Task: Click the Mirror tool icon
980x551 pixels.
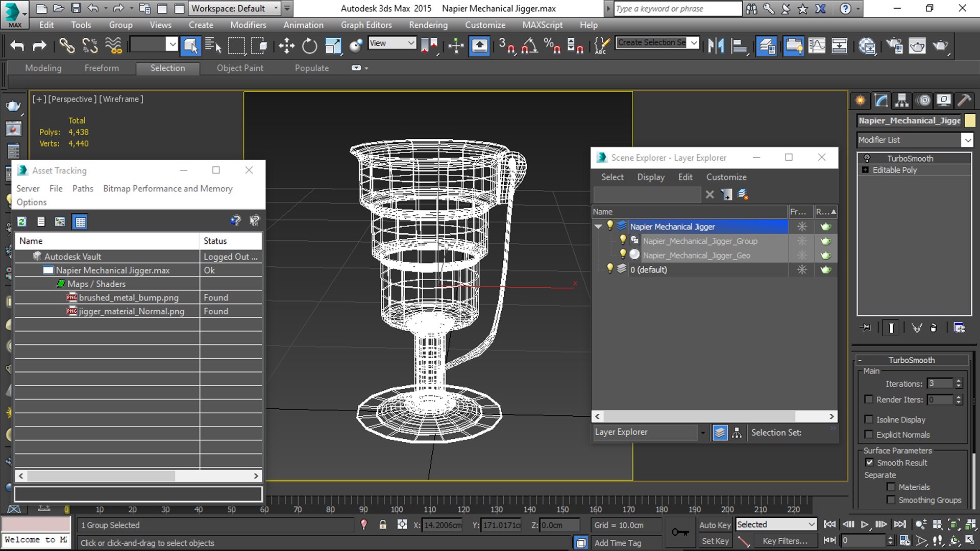Action: pos(716,46)
